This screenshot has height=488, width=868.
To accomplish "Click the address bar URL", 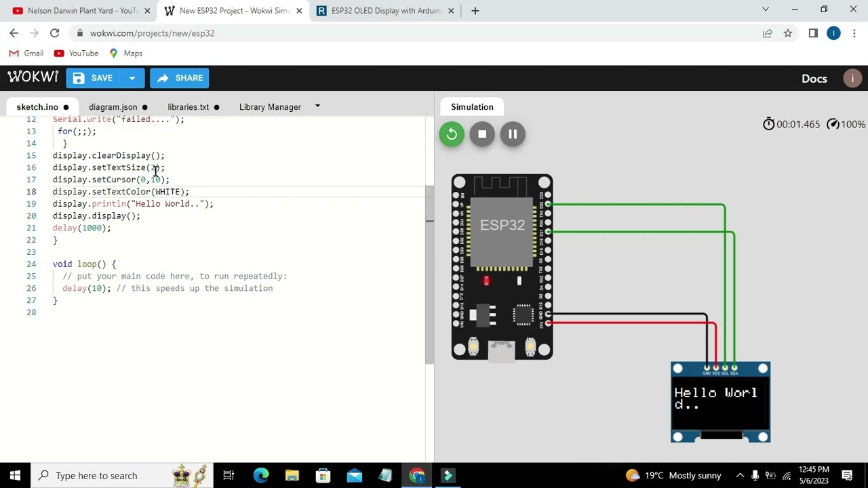I will click(152, 33).
